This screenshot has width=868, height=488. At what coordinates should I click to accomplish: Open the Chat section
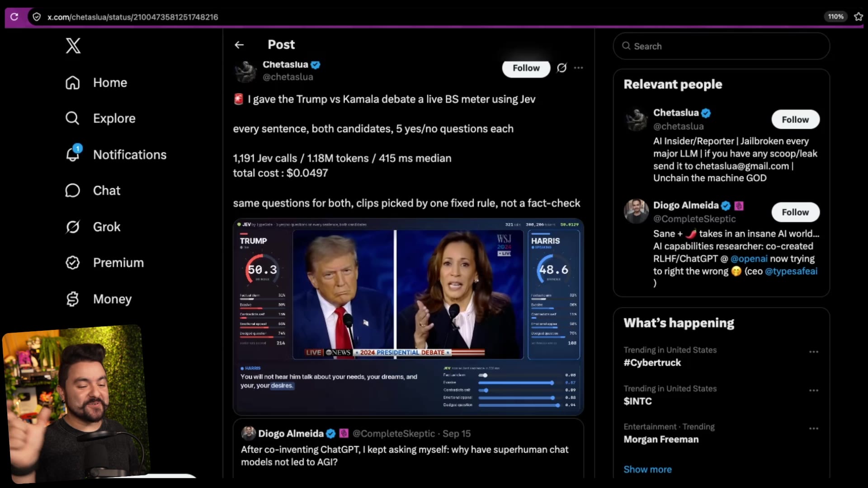click(93, 191)
